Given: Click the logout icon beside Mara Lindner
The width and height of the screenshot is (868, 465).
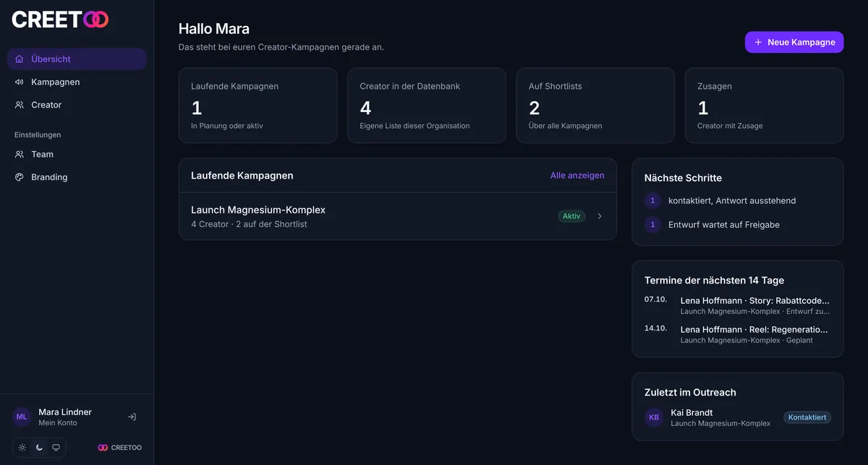Looking at the screenshot, I should [x=132, y=417].
